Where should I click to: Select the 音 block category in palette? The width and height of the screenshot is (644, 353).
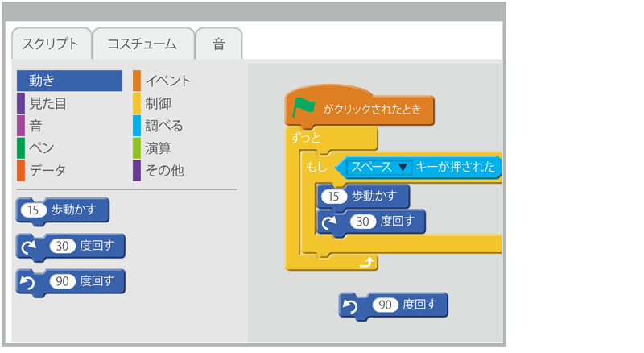tap(30, 126)
